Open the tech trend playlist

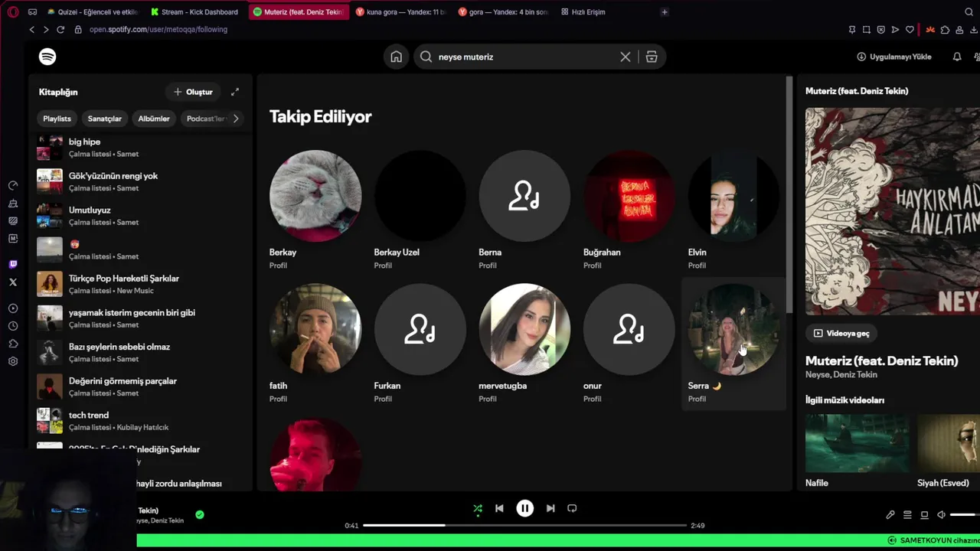141,421
